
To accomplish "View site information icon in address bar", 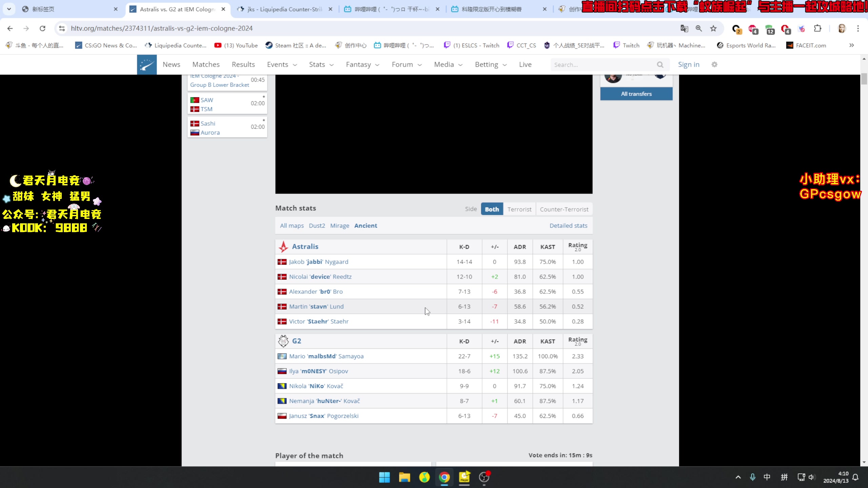I will 62,28.
